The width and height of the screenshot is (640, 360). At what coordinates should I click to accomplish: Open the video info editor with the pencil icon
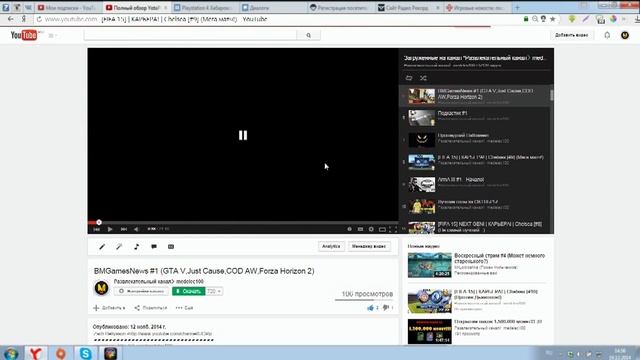[102, 247]
